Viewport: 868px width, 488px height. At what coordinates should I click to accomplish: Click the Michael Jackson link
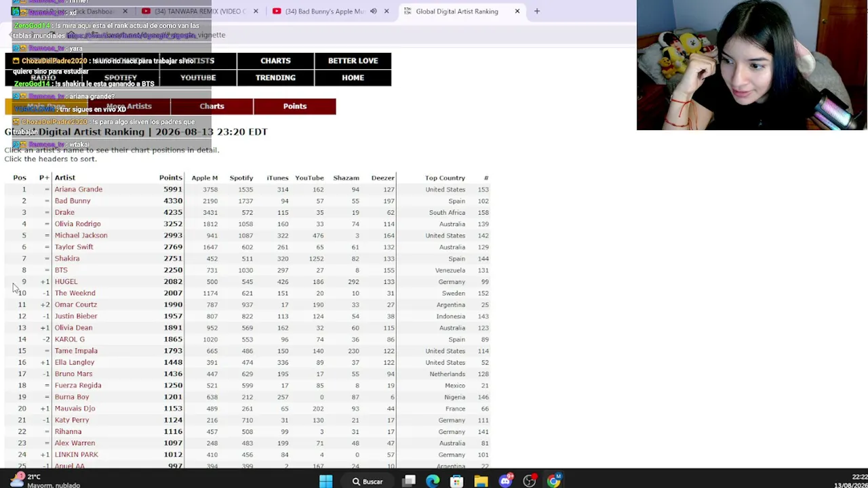tap(81, 235)
